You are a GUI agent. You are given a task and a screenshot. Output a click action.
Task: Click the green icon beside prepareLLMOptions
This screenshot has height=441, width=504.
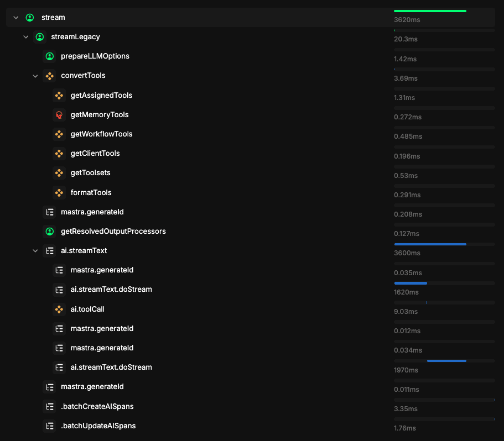pyautogui.click(x=50, y=56)
